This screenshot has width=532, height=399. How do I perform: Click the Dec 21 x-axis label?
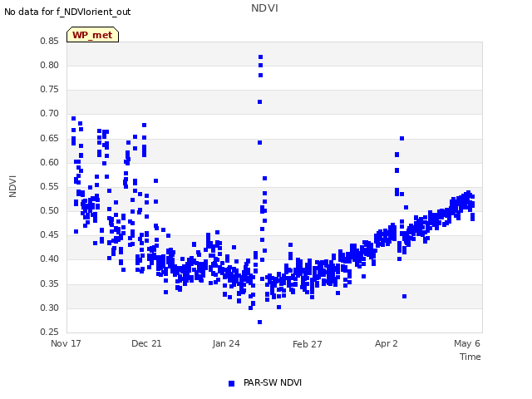coord(146,343)
